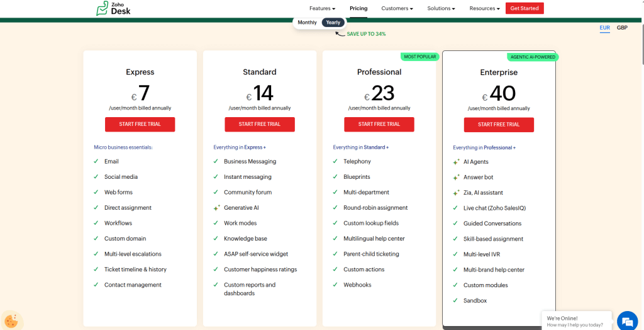This screenshot has height=330, width=644.
Task: Click the checkmark next to Sandbox
Action: [455, 300]
